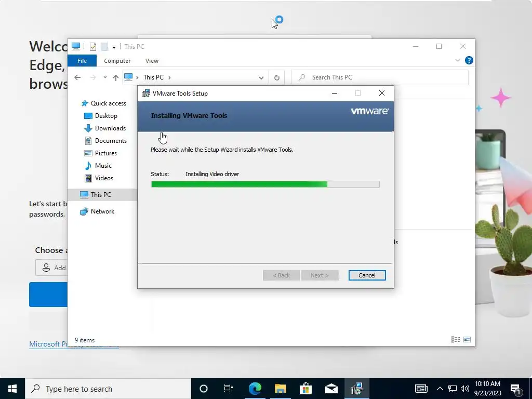
Task: Cancel the VMware Tools installation
Action: point(367,275)
